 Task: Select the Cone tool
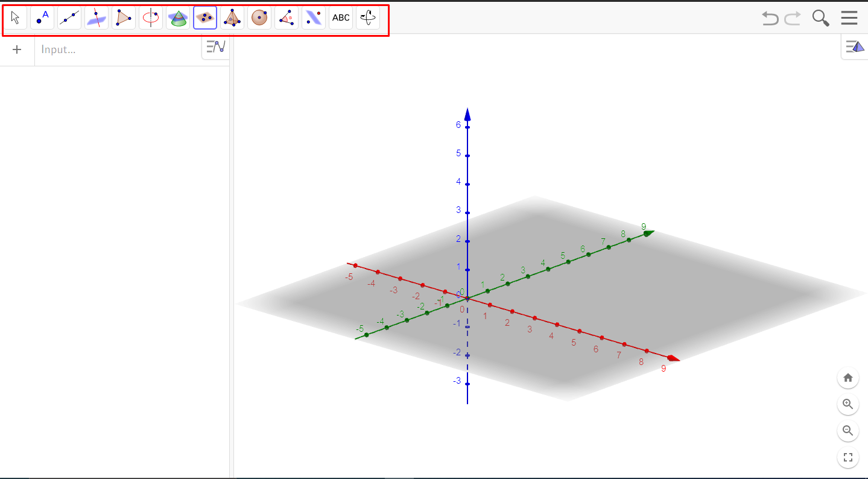(177, 17)
